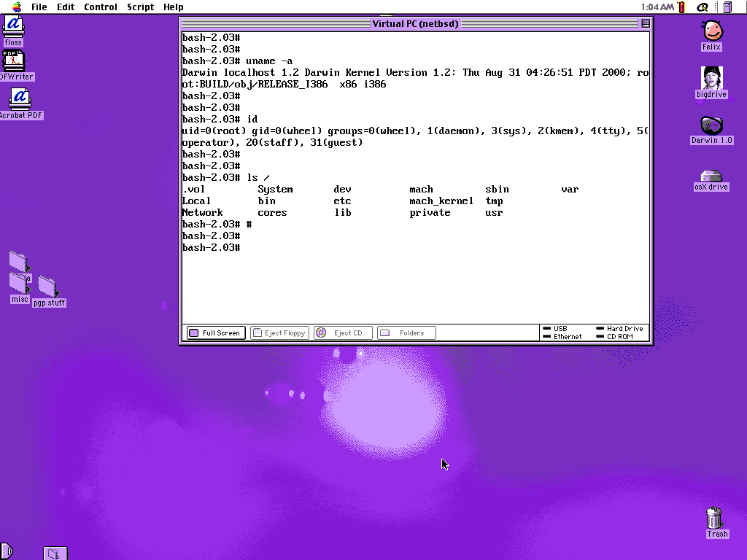Expand the Control Strip tab

click(6, 553)
